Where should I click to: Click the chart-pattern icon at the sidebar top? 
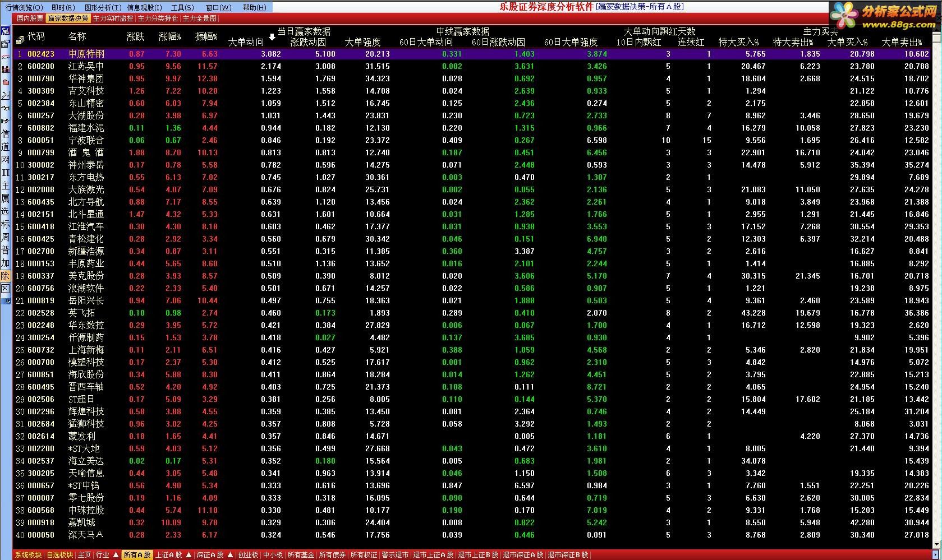tap(5, 31)
